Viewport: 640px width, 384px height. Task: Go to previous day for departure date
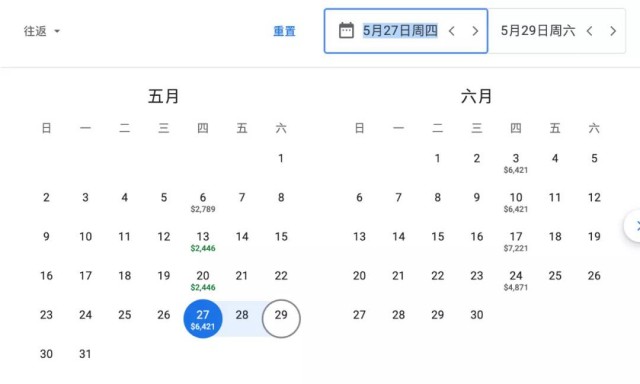click(x=451, y=31)
